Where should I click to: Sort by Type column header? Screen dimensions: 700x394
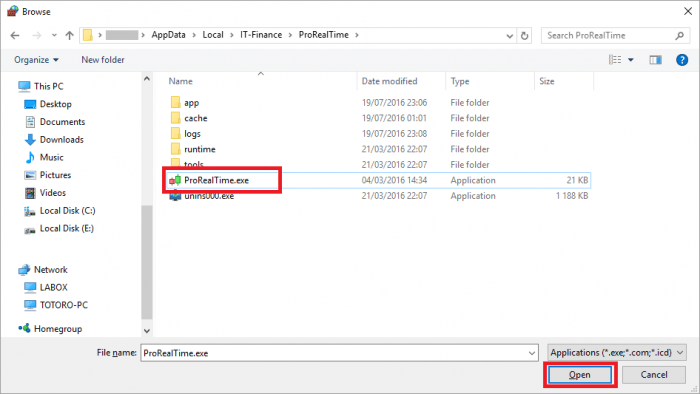tap(460, 81)
